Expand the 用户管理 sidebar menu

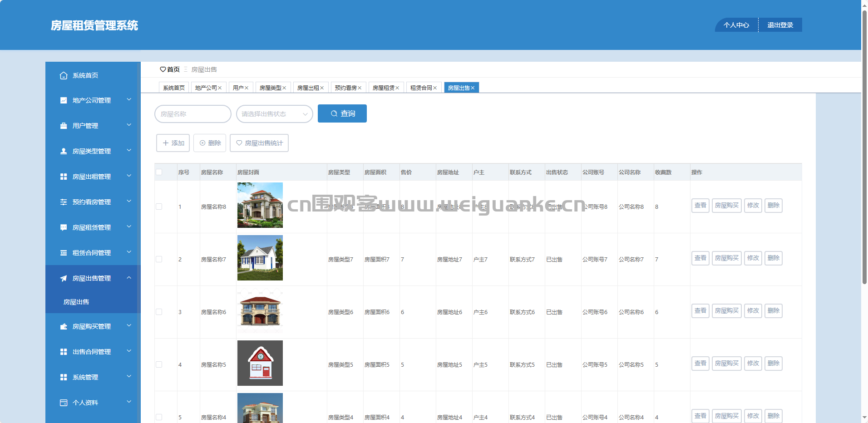(129, 125)
